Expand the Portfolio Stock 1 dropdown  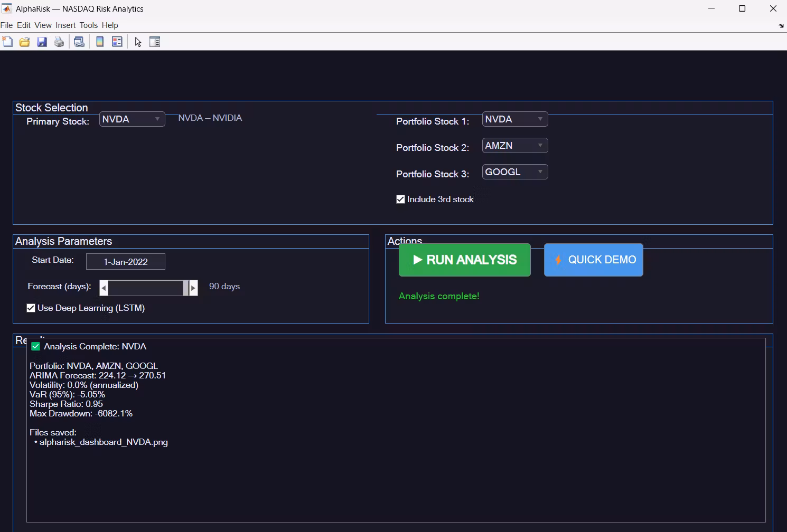click(x=515, y=119)
